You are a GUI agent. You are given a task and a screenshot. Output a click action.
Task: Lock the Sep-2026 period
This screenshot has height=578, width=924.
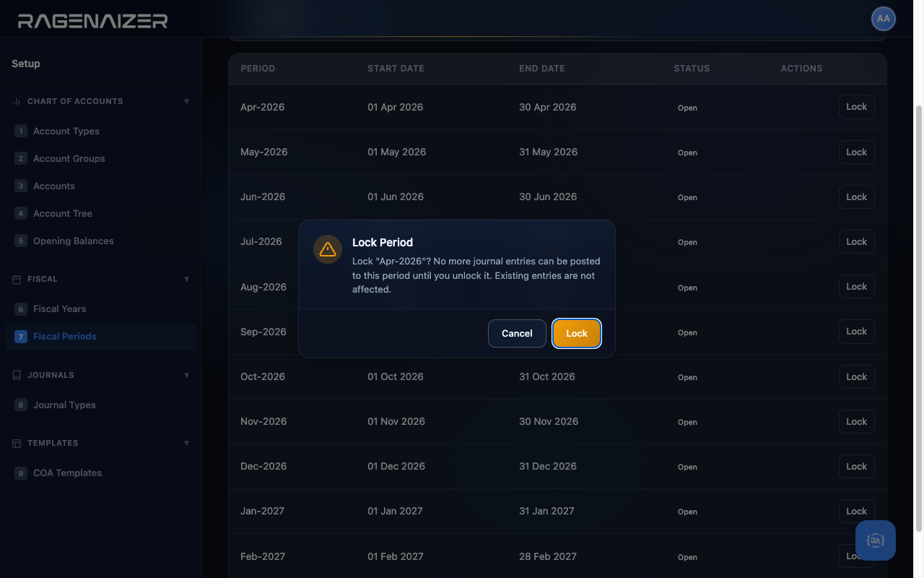(x=856, y=332)
